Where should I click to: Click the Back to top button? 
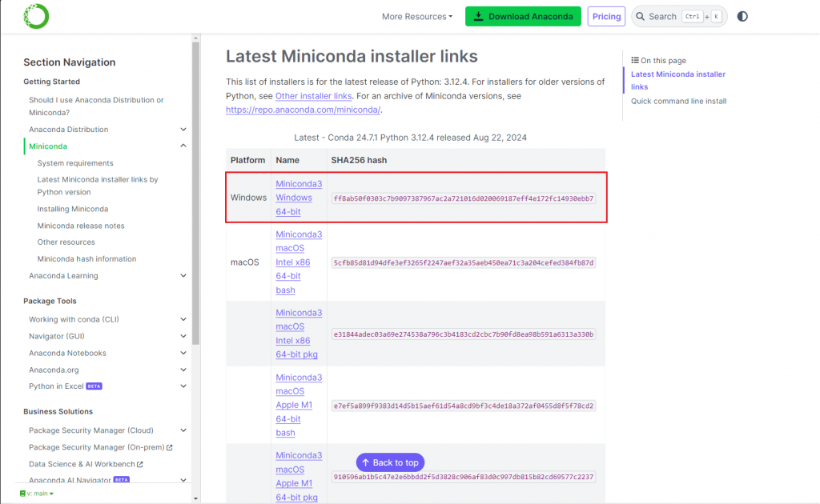[x=390, y=462]
